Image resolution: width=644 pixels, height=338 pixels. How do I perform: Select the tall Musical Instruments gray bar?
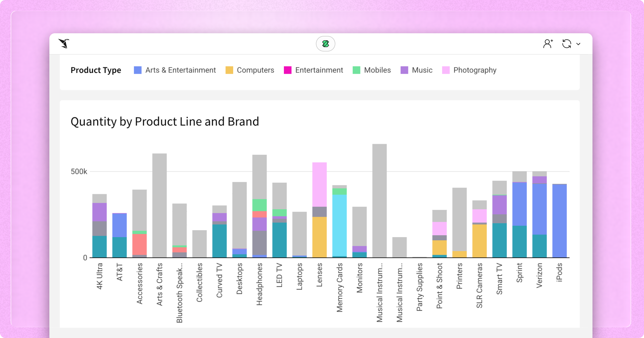[x=379, y=201]
